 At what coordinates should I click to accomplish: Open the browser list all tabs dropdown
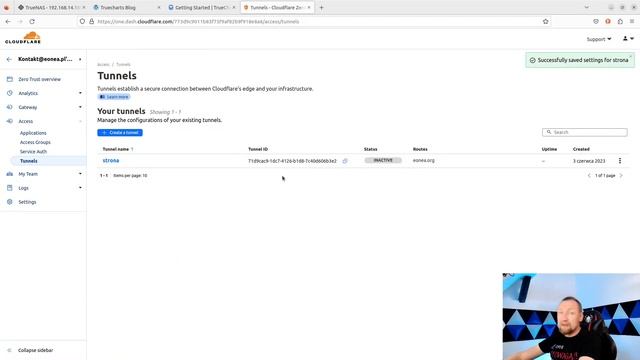pyautogui.click(x=587, y=7)
